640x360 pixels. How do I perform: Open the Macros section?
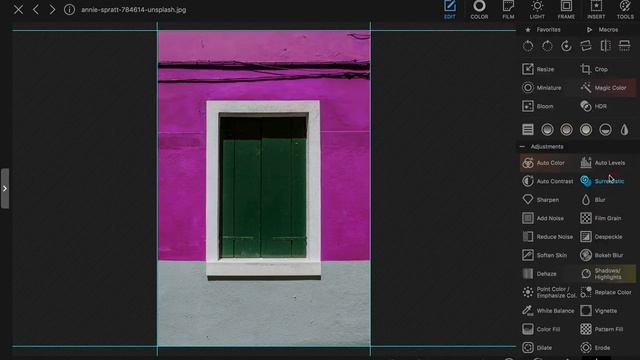[x=602, y=30]
